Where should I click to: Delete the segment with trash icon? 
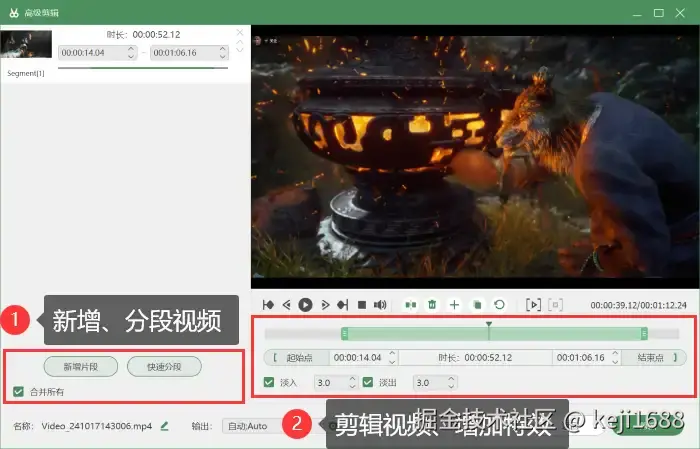[x=432, y=305]
